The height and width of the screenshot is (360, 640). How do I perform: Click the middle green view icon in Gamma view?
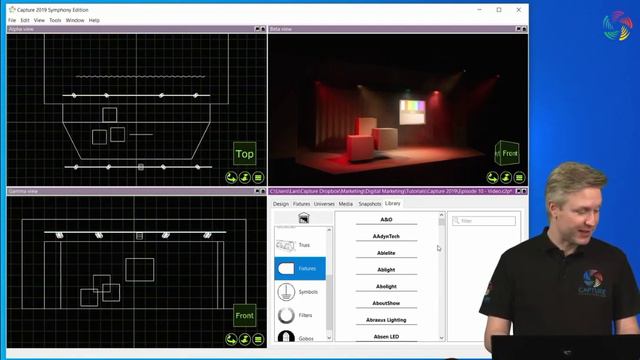coord(245,339)
